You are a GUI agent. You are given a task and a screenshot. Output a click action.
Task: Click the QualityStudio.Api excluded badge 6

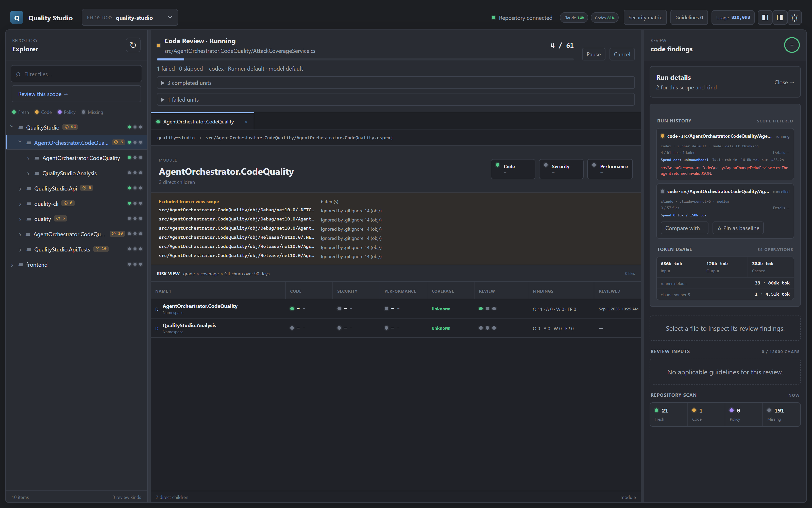click(87, 188)
